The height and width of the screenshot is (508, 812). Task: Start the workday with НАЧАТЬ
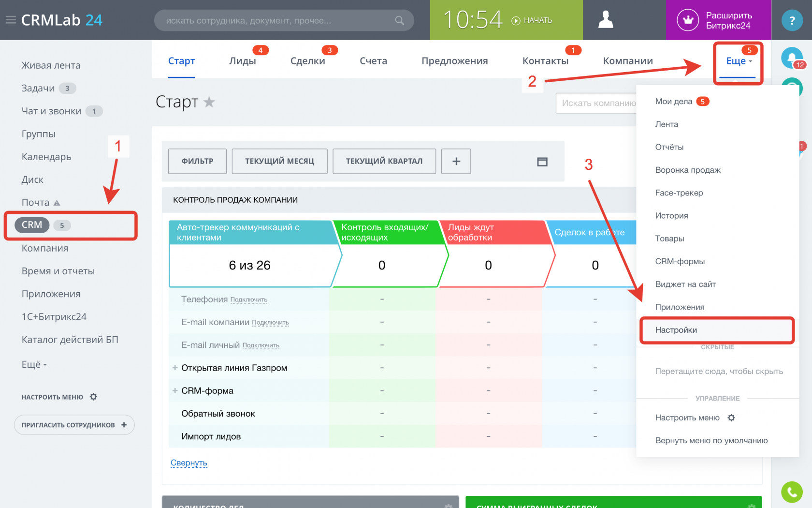tap(532, 20)
